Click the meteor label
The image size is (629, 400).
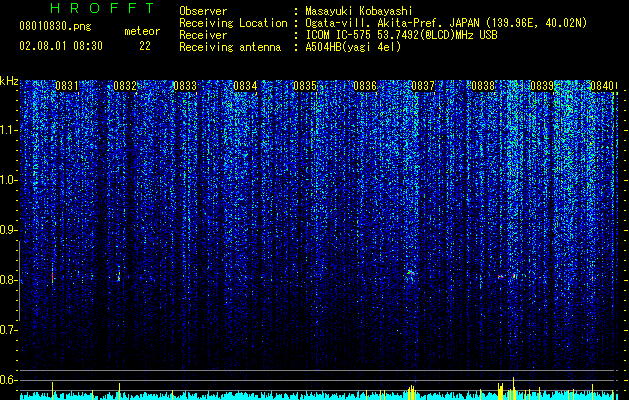coord(142,31)
